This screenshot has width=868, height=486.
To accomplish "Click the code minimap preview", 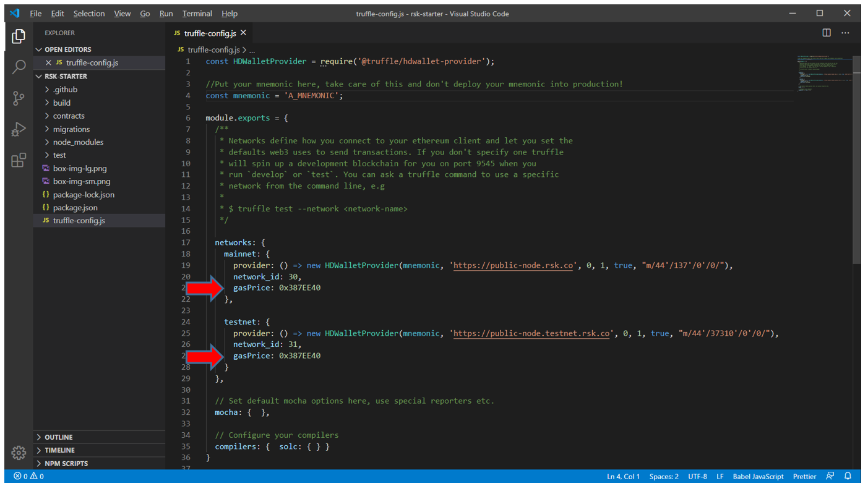I will click(825, 73).
